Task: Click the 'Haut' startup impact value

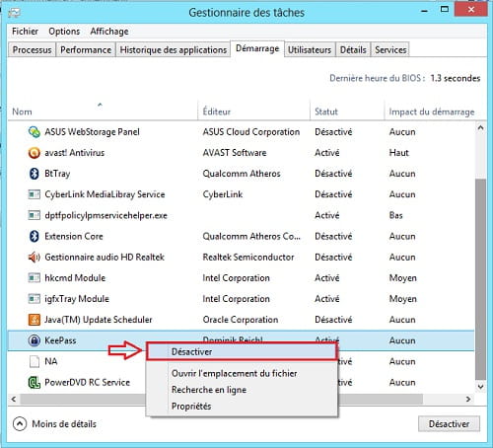Action: click(399, 153)
